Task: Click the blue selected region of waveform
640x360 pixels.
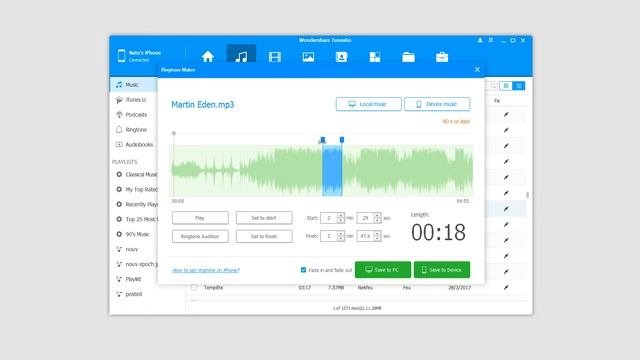Action: [332, 171]
